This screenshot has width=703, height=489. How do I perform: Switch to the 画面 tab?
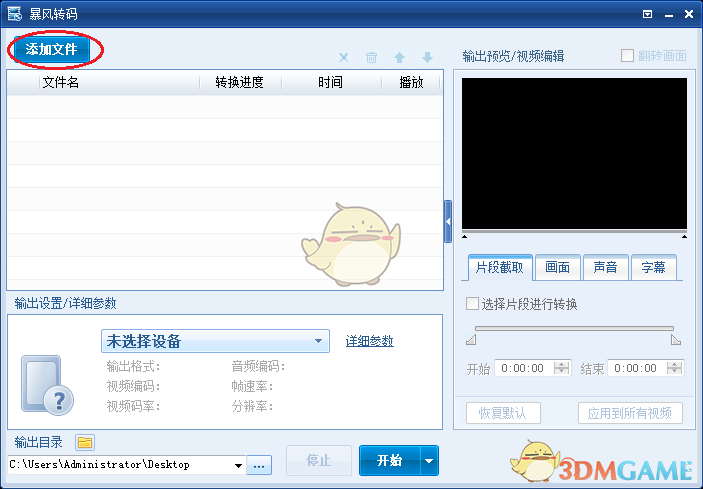[558, 268]
